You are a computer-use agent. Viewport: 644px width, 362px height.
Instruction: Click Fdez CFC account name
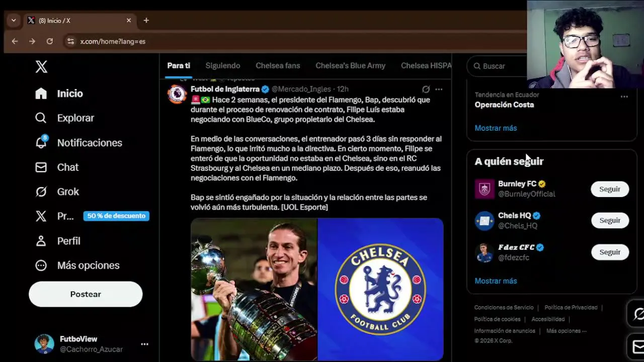[x=516, y=247]
